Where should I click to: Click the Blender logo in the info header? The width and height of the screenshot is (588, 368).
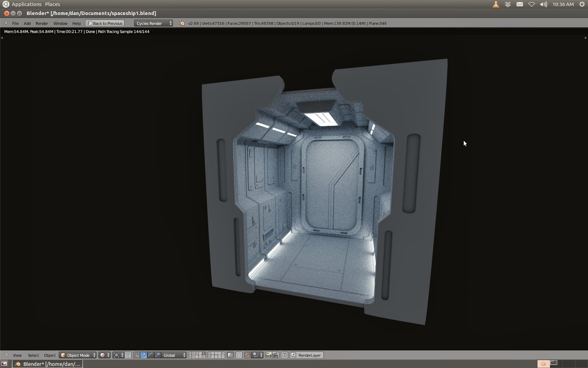182,23
